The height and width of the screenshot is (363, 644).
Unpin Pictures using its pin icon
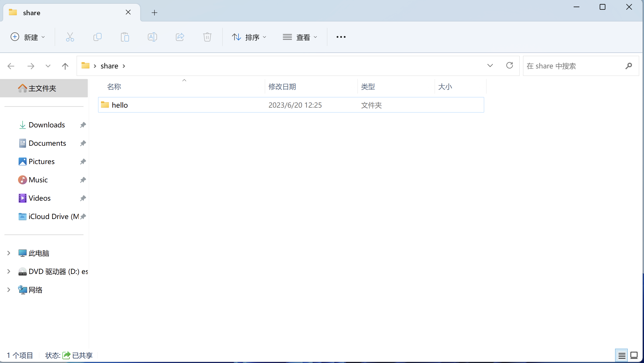[83, 161]
